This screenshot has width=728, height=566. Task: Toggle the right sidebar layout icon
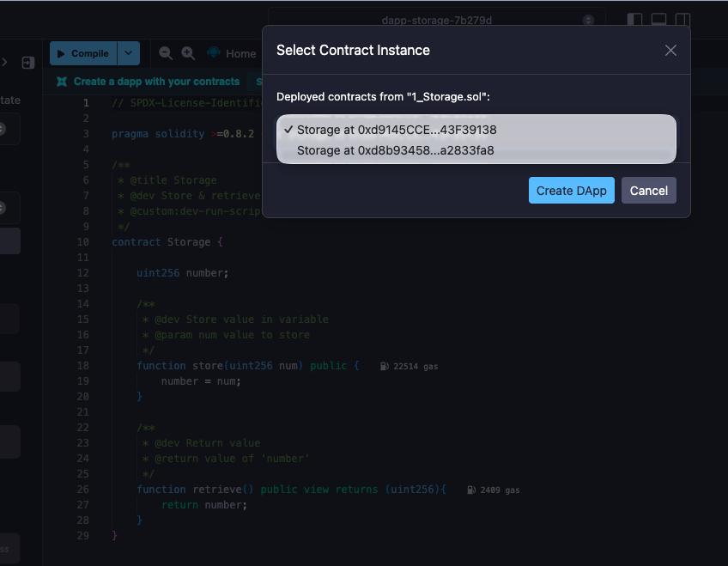tap(682, 20)
